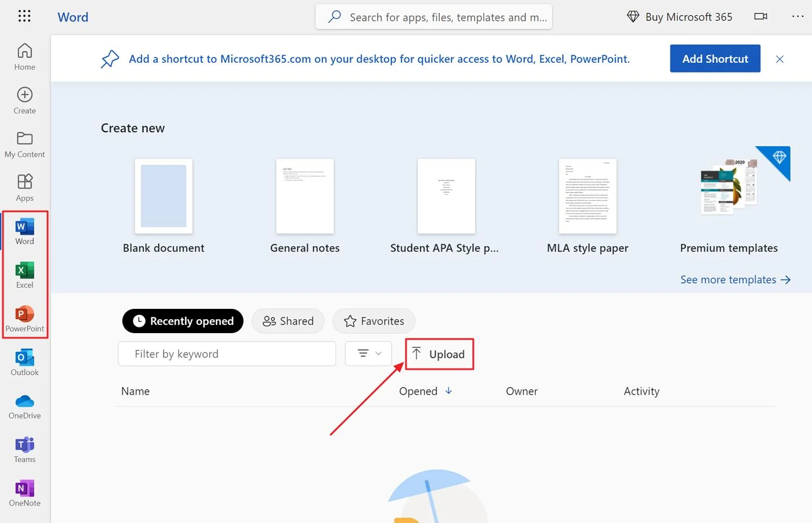This screenshot has height=523, width=812.
Task: Open Outlook from sidebar
Action: pyautogui.click(x=24, y=363)
